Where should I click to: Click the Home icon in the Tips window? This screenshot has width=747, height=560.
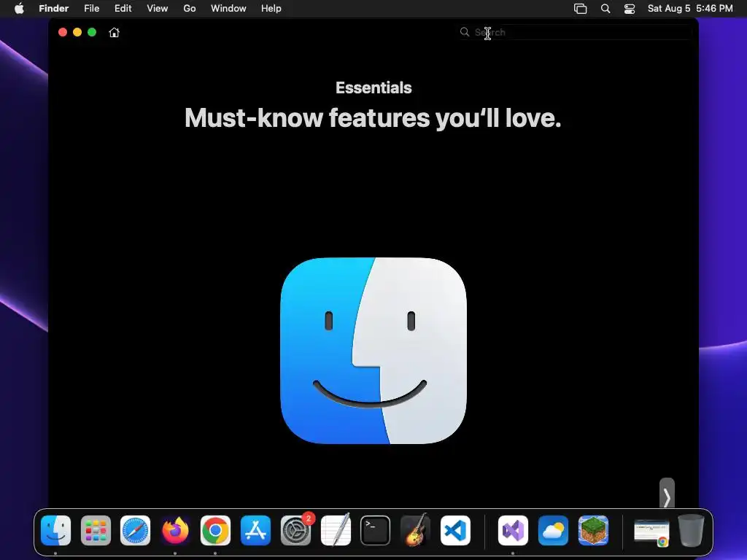(114, 32)
